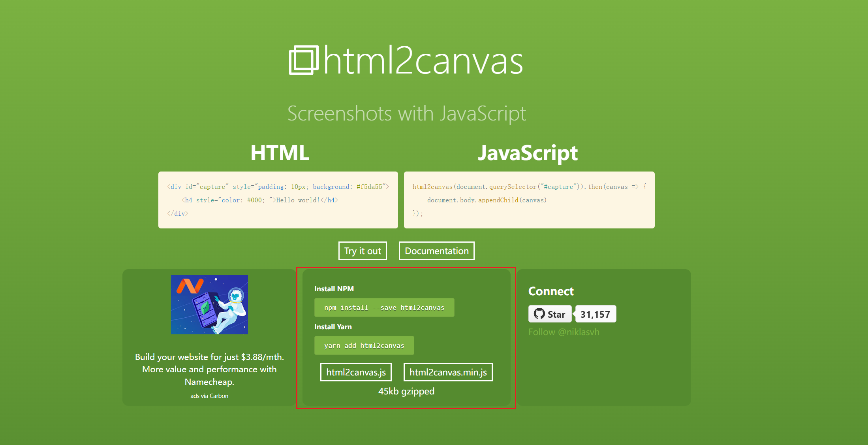This screenshot has height=445, width=868.
Task: Click the HTML heading
Action: pyautogui.click(x=280, y=153)
